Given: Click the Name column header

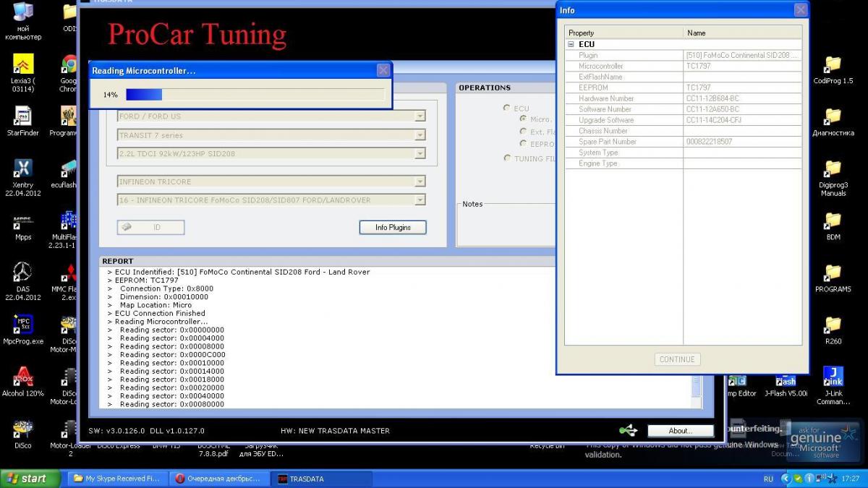Looking at the screenshot, I should (743, 33).
